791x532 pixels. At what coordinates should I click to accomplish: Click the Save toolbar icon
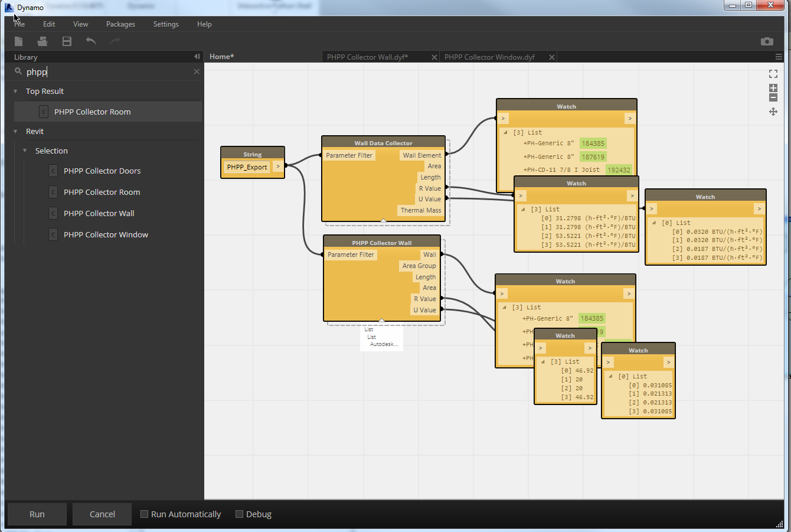click(x=67, y=41)
